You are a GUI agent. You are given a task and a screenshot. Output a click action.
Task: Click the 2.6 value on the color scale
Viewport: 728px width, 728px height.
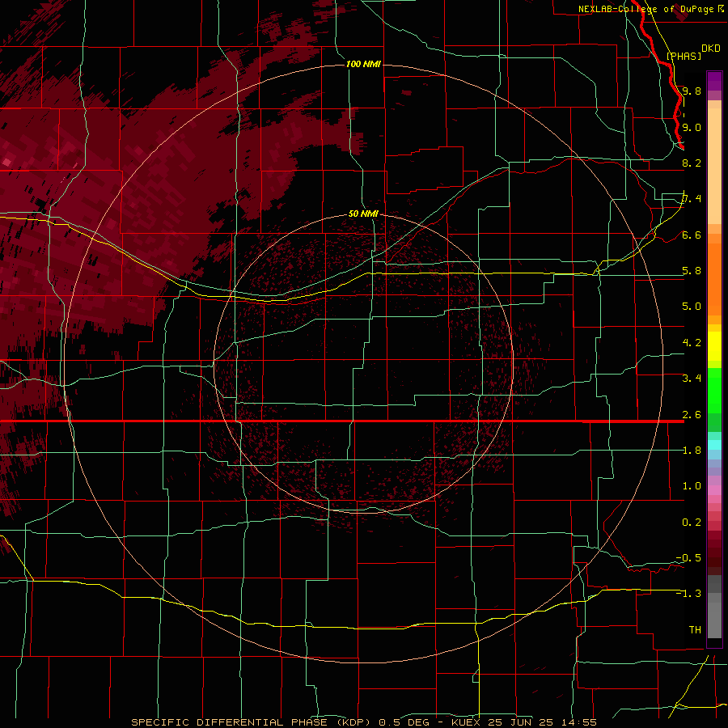692,415
